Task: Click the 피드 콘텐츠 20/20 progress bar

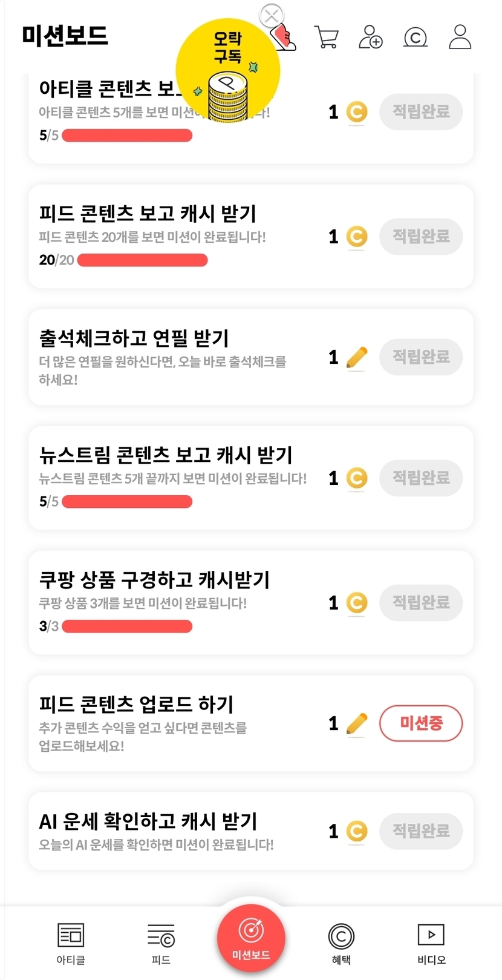Action: [142, 260]
